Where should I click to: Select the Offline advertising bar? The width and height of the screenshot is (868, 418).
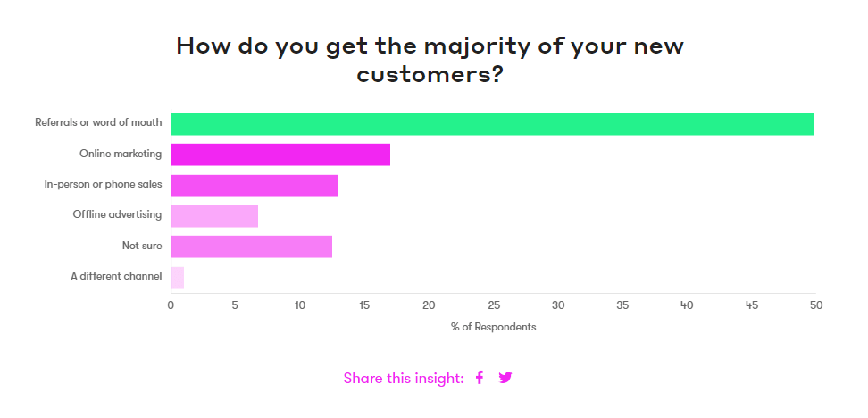click(x=214, y=216)
